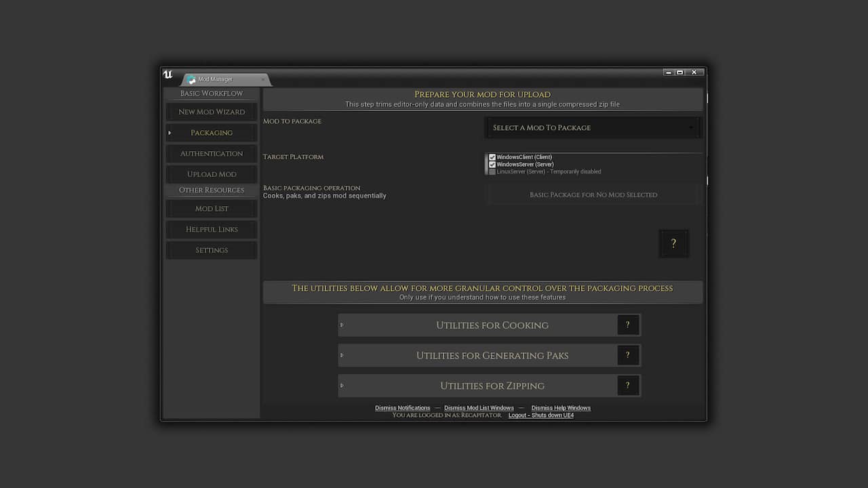Click the Prepare Your Mod for Upload heading

tap(483, 94)
